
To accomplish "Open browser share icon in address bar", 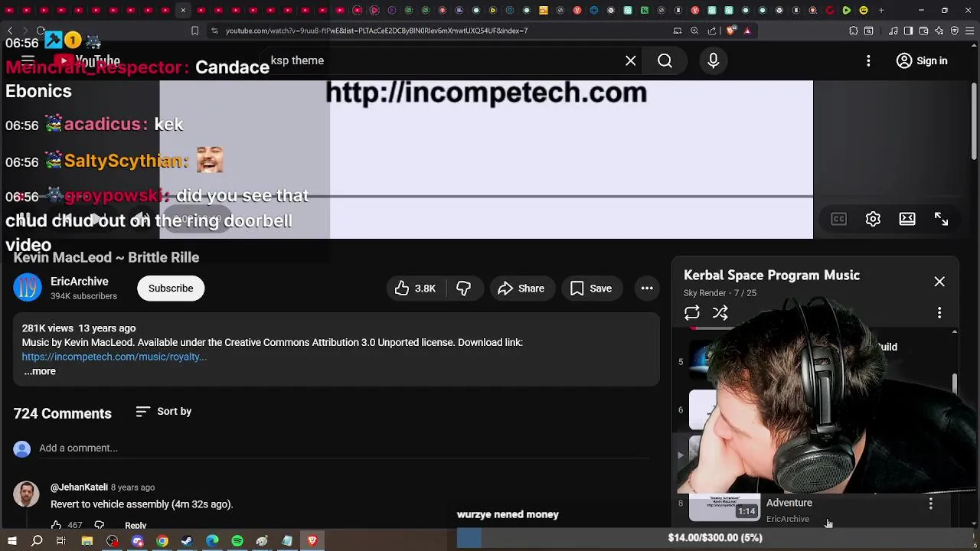I will coord(712,31).
